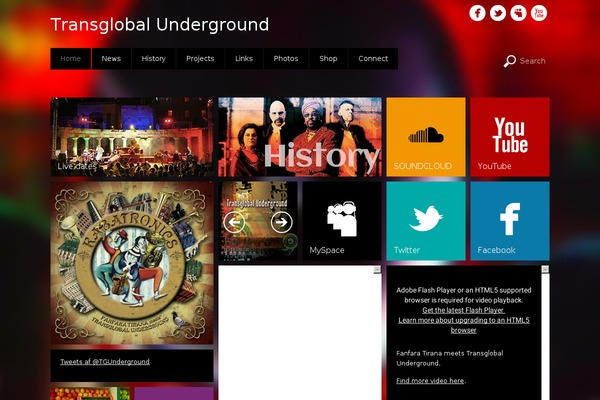Open the Links menu item

pyautogui.click(x=244, y=59)
